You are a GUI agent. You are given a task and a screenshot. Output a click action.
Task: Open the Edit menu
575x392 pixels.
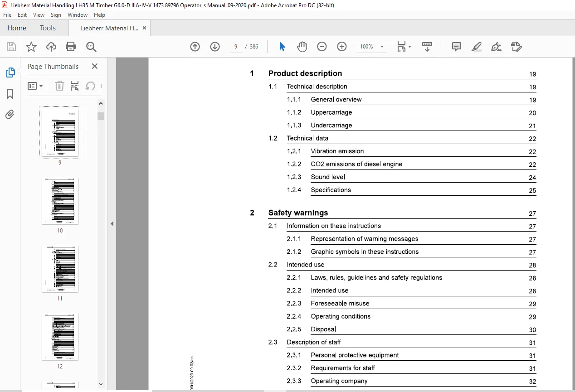coord(22,15)
